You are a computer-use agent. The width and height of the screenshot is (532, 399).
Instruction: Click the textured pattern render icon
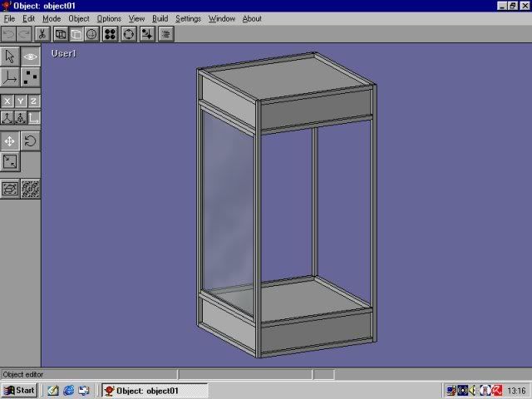click(31, 189)
